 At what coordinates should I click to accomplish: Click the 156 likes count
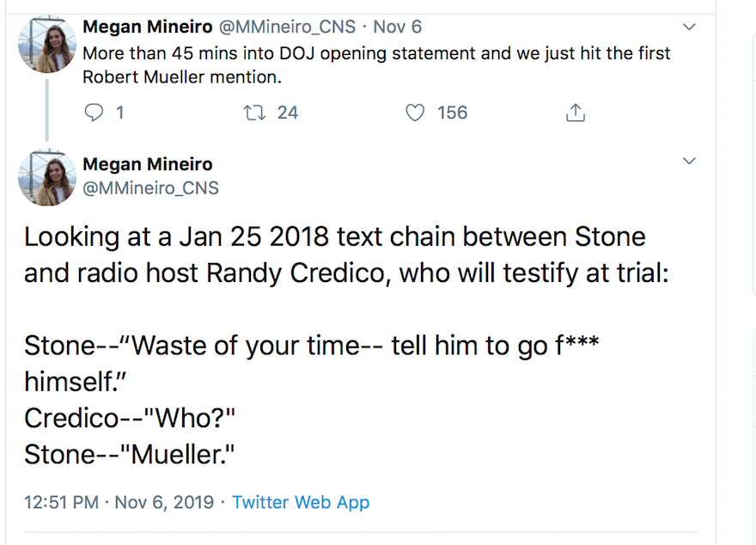[452, 113]
